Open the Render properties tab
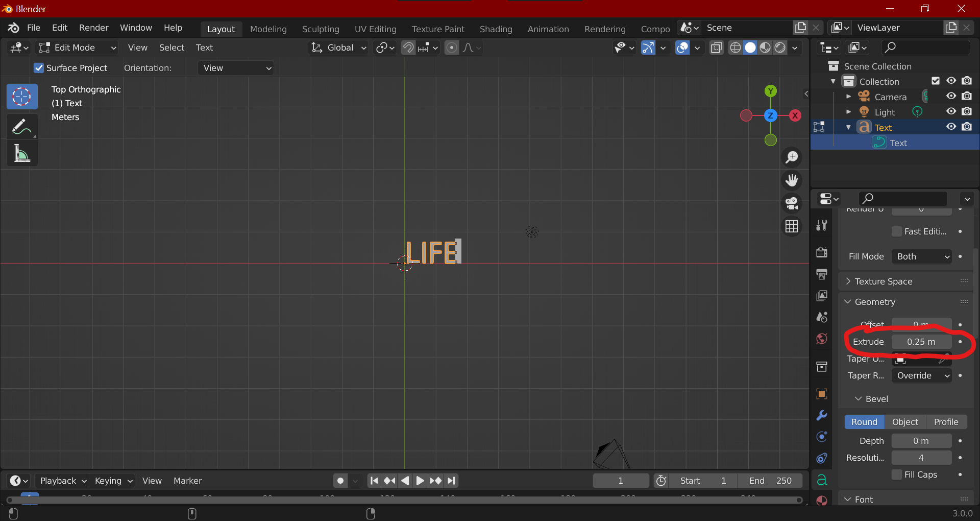980x521 pixels. pyautogui.click(x=821, y=252)
